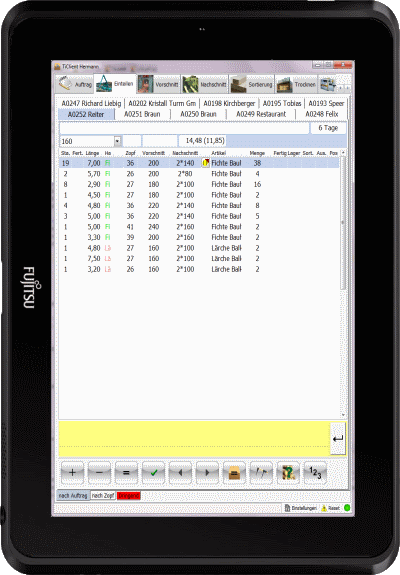Screen dimensions: 400x575
Task: Sort by the Zopf column header
Action: (131, 153)
